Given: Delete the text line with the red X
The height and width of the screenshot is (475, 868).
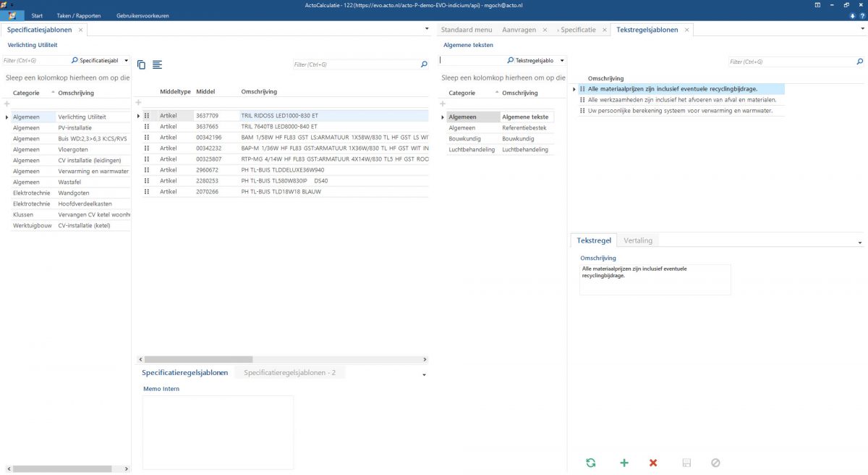Looking at the screenshot, I should pos(653,463).
